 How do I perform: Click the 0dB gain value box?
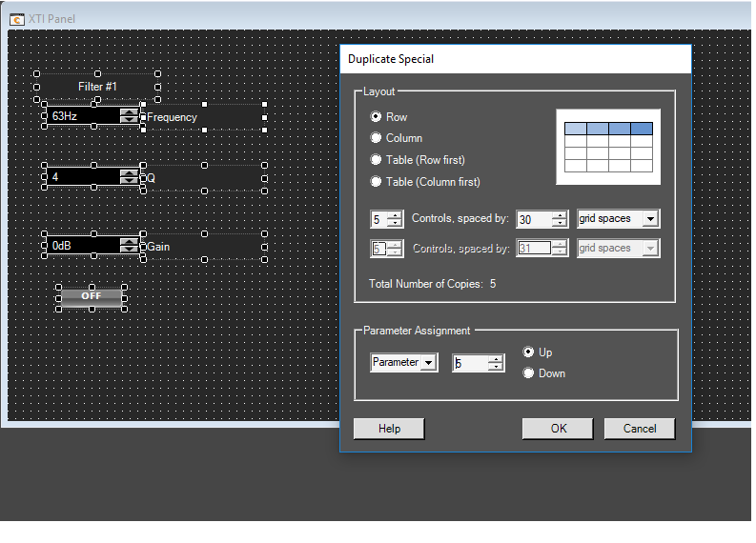point(83,246)
